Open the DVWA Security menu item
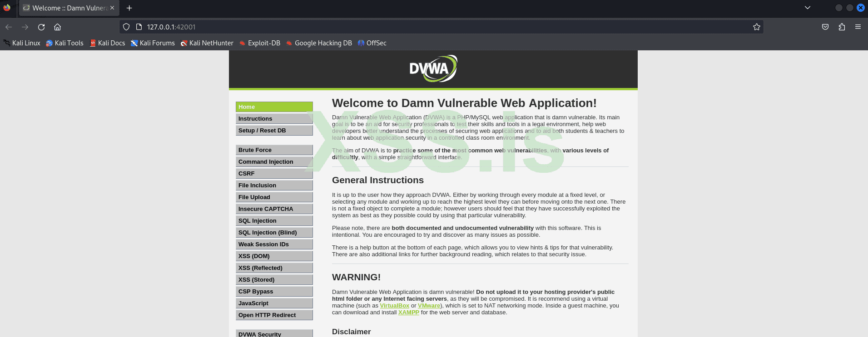 click(x=274, y=334)
